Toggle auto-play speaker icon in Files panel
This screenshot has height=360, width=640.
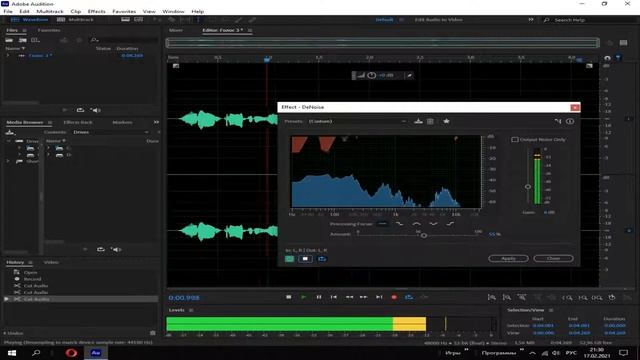[x=96, y=110]
